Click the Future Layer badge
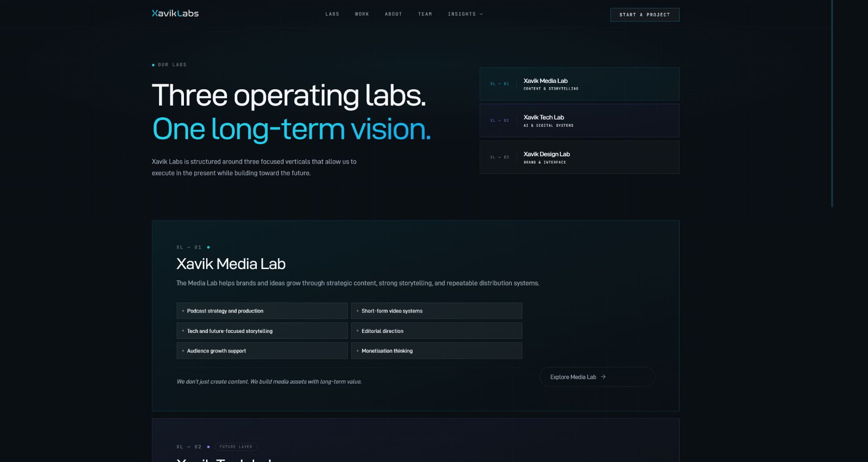The image size is (868, 462). coord(236,447)
